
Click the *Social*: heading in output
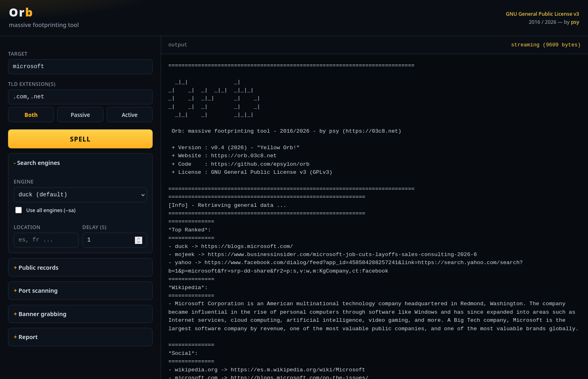tap(183, 353)
